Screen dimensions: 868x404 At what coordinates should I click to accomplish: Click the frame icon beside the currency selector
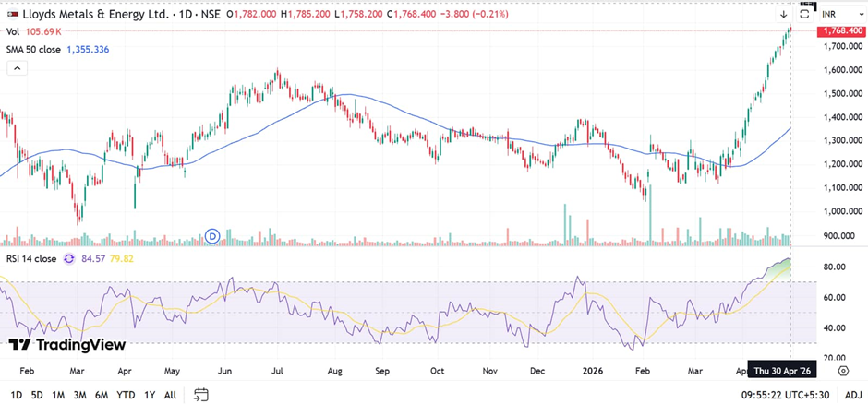coord(804,13)
